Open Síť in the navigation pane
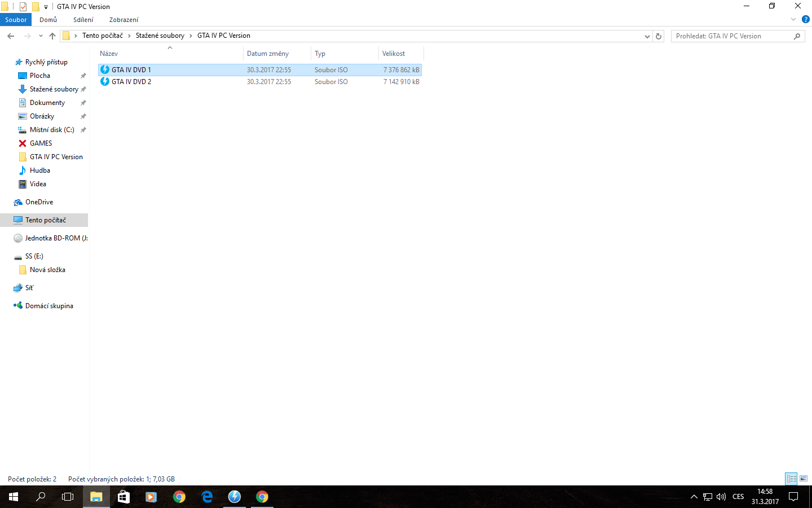The width and height of the screenshot is (812, 508). click(x=29, y=288)
